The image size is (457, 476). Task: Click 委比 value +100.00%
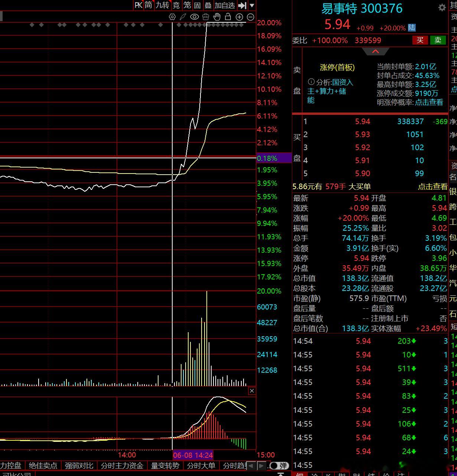(330, 40)
